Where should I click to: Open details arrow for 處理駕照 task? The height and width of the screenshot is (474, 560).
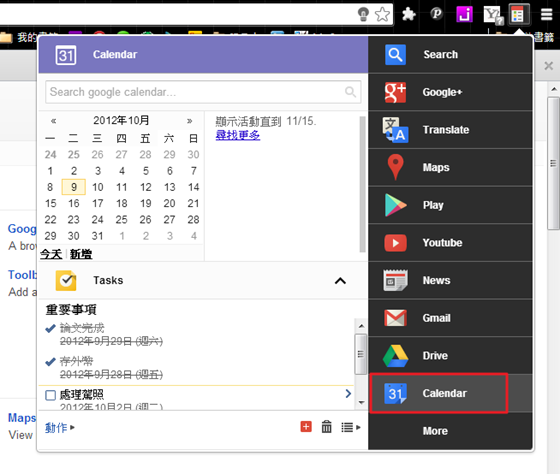point(348,394)
